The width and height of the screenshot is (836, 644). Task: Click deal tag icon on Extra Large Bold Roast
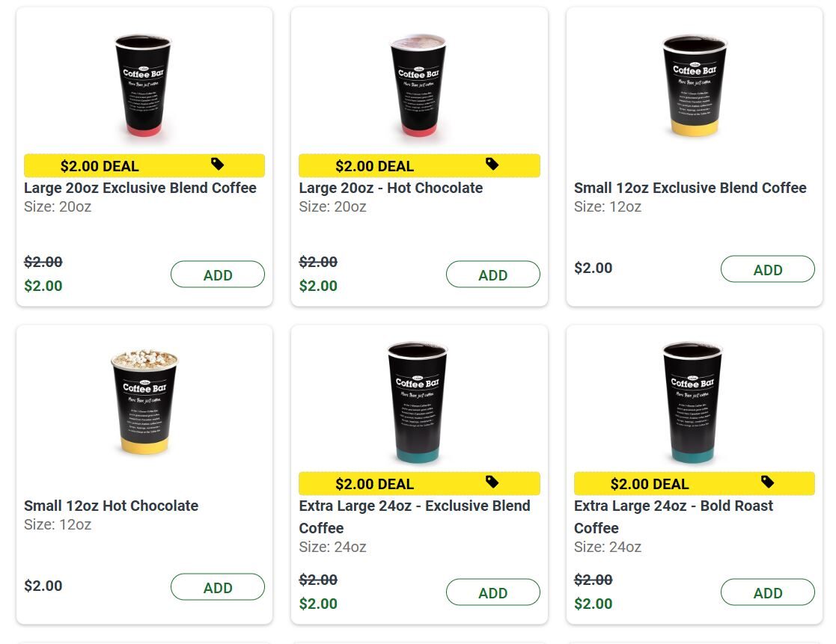767,482
